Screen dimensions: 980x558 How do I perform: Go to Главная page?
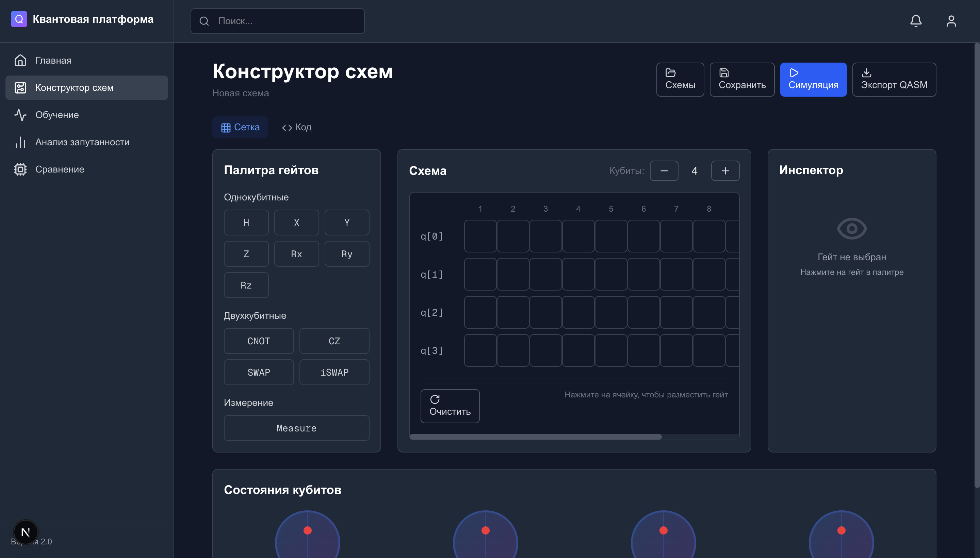[87, 60]
